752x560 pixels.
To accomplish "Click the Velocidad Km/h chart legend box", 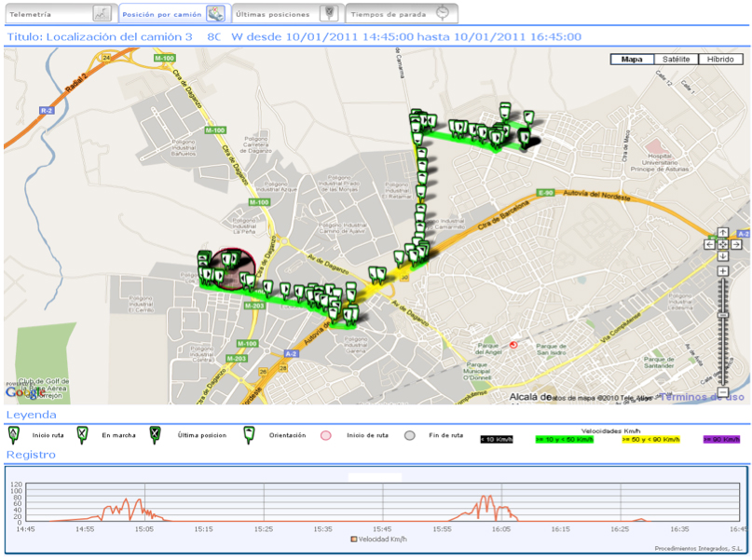I will (354, 540).
